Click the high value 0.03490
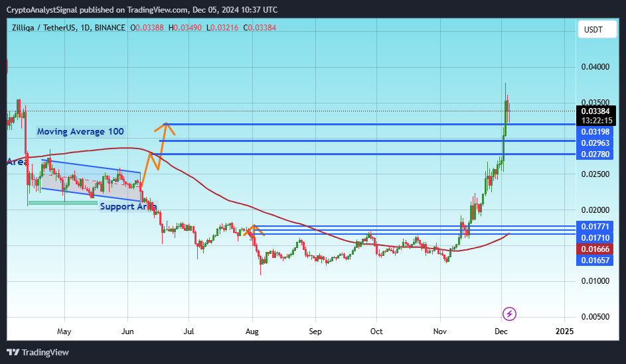Image resolution: width=626 pixels, height=364 pixels. tap(187, 27)
